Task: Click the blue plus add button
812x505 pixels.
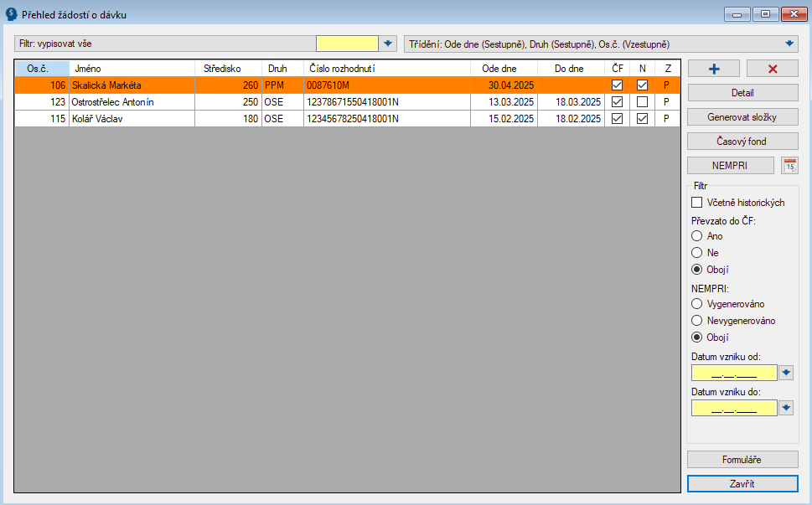Action: (712, 69)
